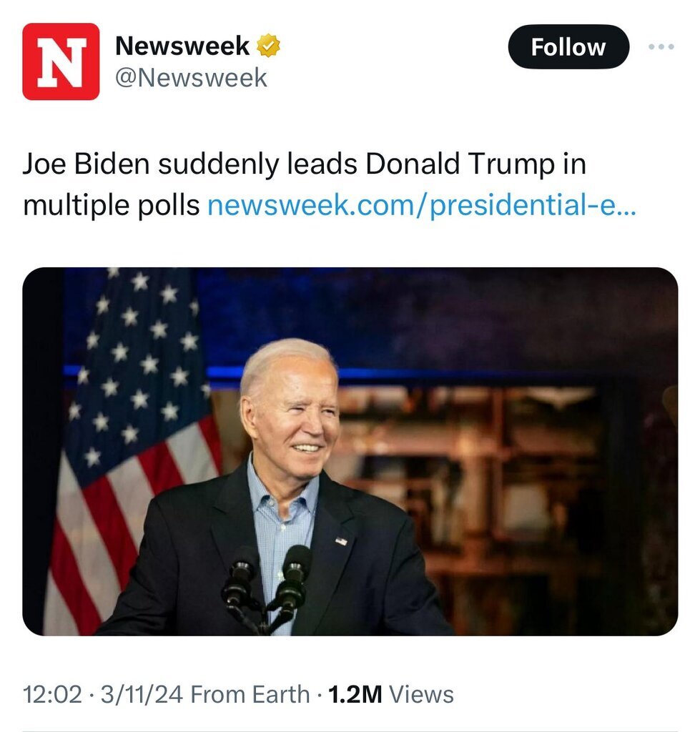The width and height of the screenshot is (700, 732).
Task: Click the red Newsweek profile avatar
Action: (x=61, y=61)
